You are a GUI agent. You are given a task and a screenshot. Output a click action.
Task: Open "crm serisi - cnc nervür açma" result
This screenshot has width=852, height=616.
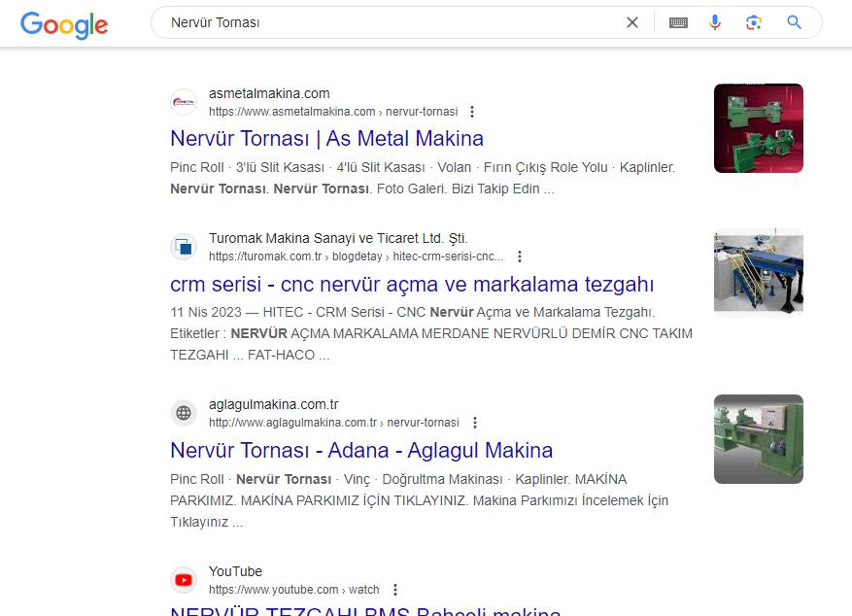(x=412, y=285)
